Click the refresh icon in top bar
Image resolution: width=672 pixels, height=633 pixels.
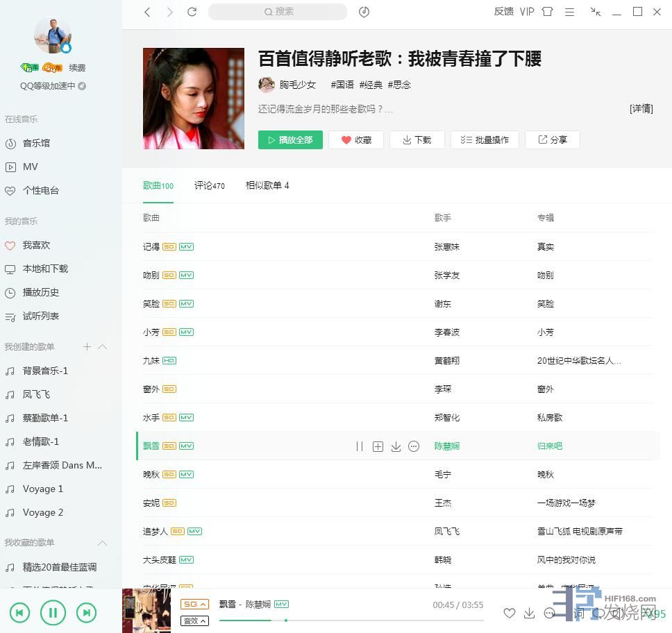(192, 12)
